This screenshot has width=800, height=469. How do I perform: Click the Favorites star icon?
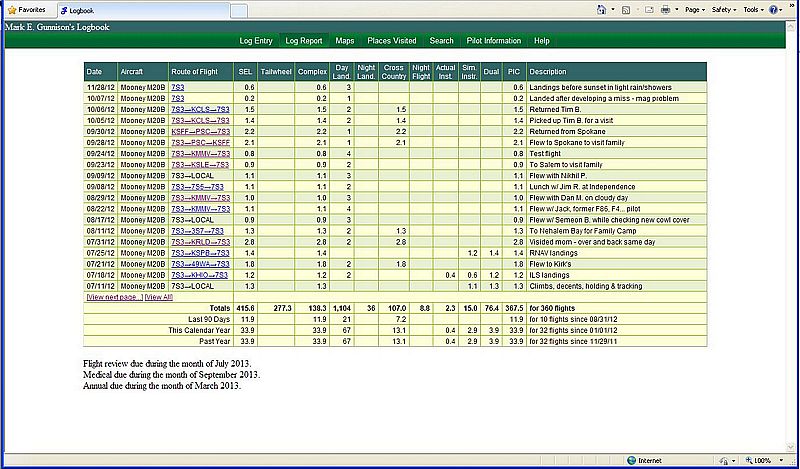12,10
